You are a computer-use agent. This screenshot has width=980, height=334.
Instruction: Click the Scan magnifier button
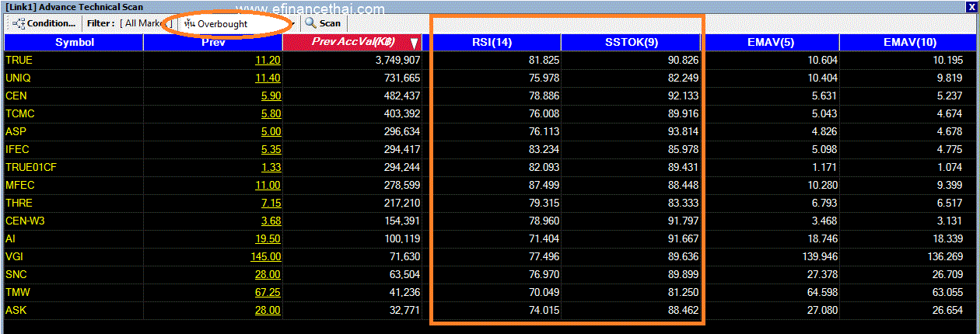323,23
